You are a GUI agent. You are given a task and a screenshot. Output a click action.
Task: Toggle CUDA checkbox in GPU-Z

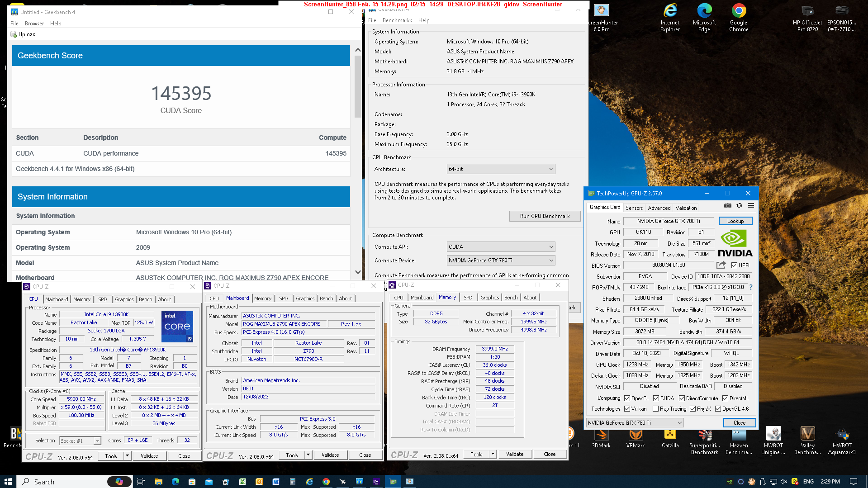click(x=656, y=398)
